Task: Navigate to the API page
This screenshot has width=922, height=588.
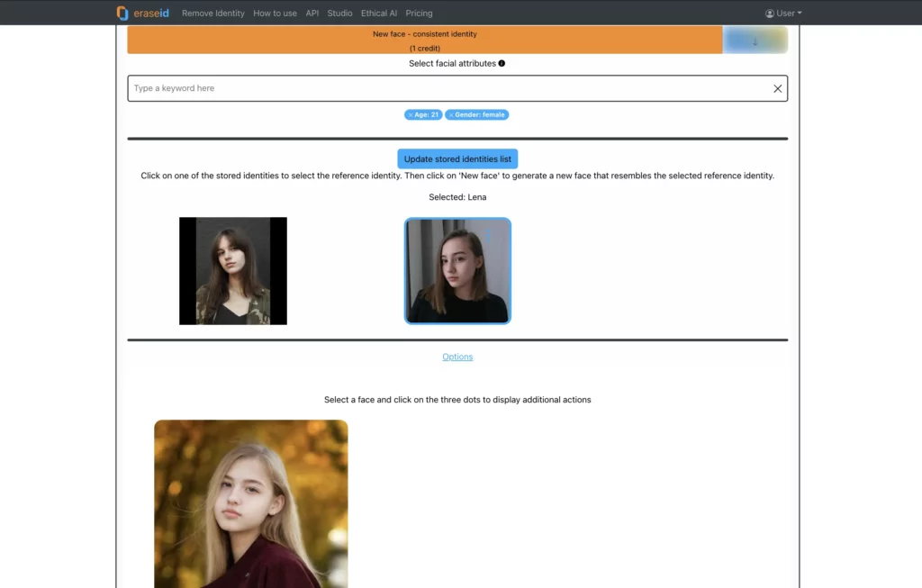Action: click(x=312, y=13)
